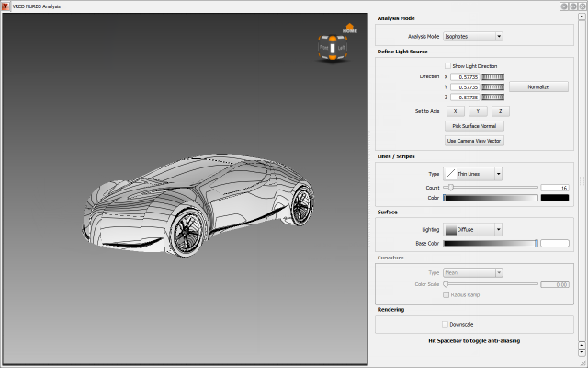Viewport: 588px width, 368px height.
Task: Click the scroll-down arrow at panel bottom right
Action: coord(582,351)
